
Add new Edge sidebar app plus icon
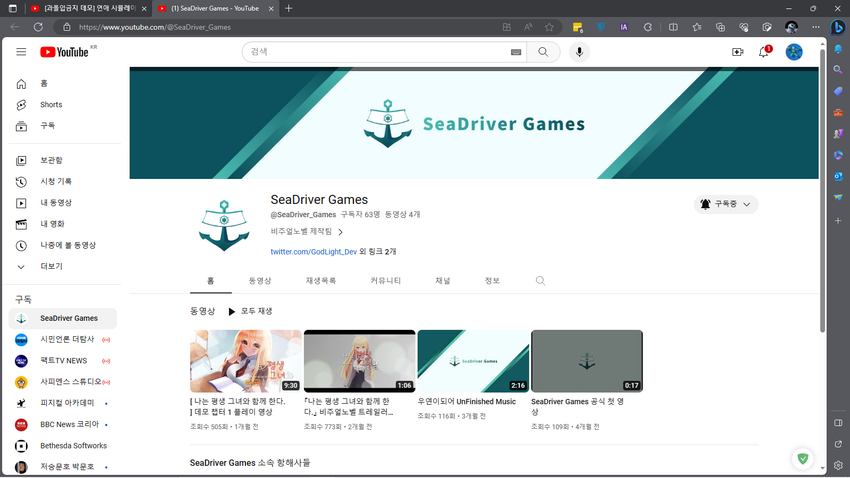[x=838, y=221]
